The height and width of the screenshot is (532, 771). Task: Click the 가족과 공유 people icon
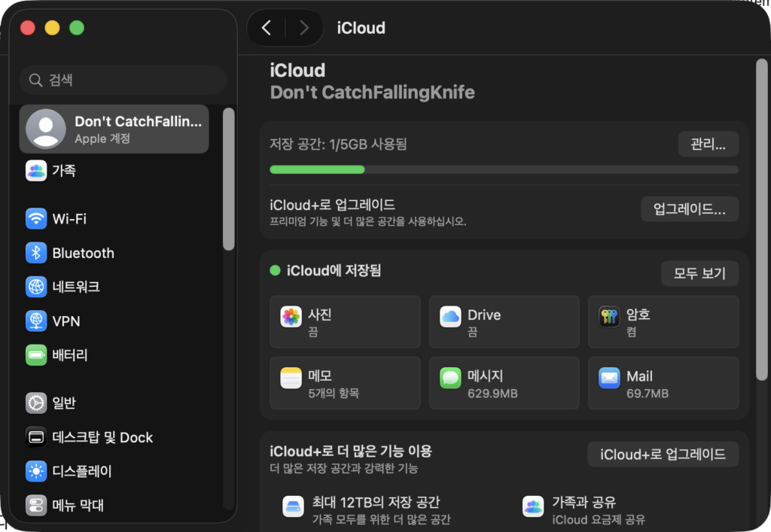click(533, 506)
